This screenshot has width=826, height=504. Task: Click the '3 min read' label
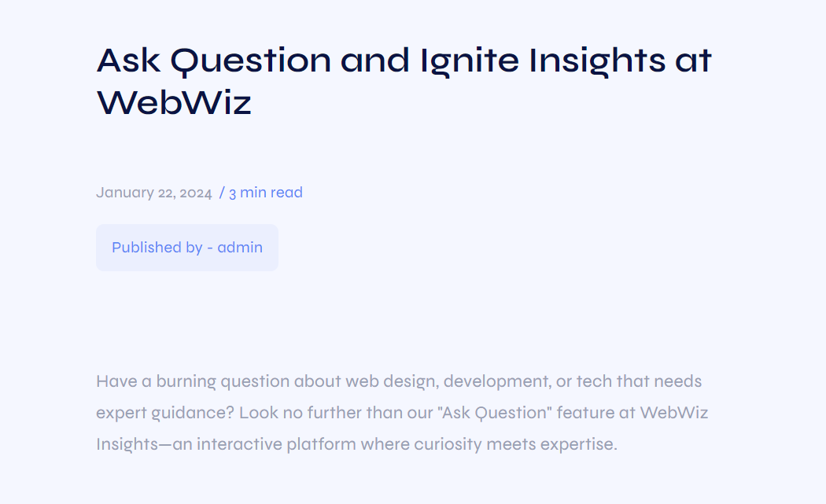pos(266,193)
